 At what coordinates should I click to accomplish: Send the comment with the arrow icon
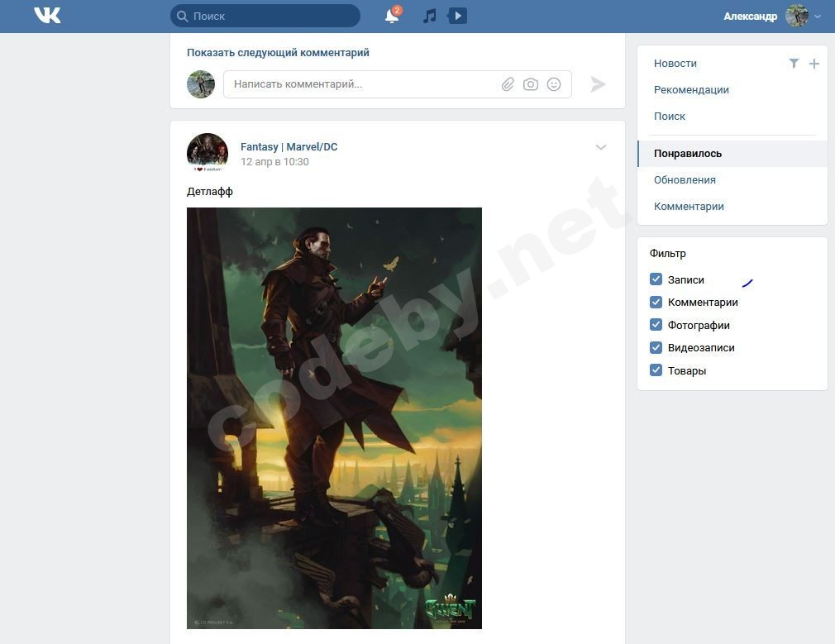coord(598,84)
